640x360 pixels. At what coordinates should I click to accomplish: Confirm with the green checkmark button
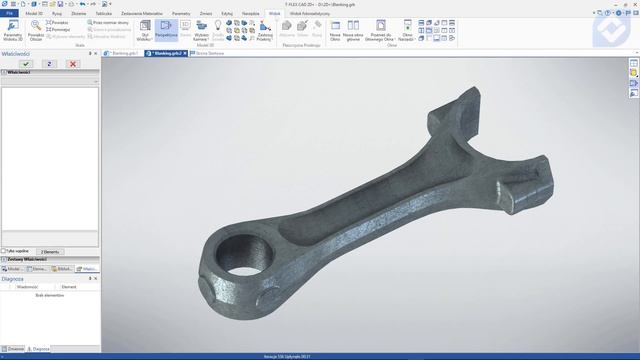pos(26,64)
